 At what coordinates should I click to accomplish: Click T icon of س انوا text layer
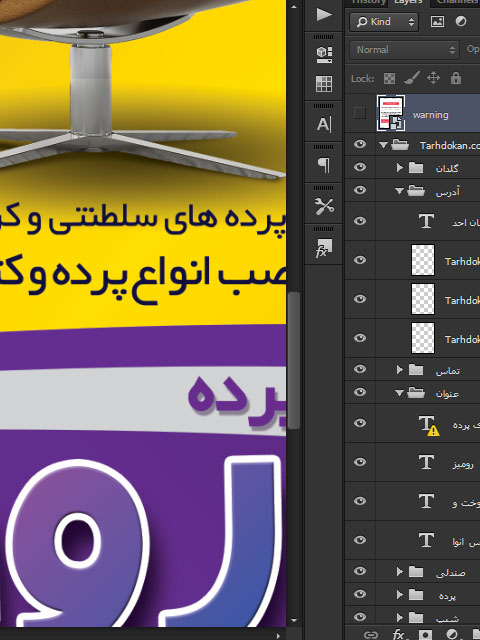coord(426,540)
